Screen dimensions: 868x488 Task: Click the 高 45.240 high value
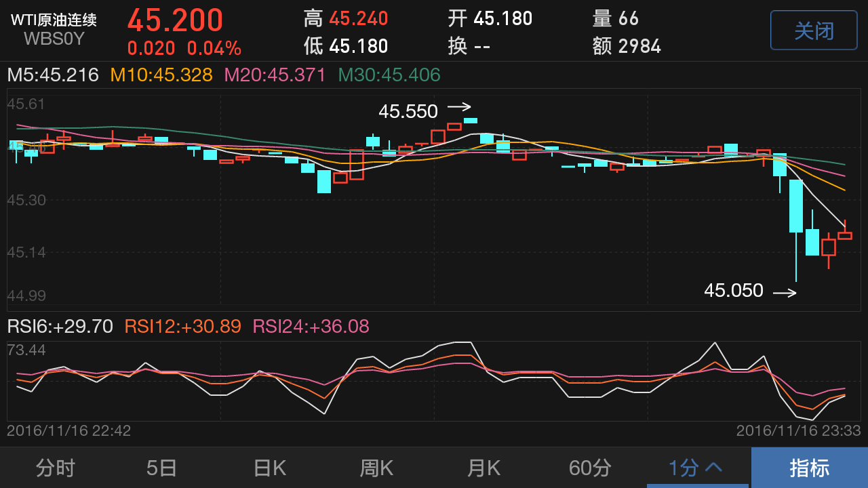coord(346,18)
